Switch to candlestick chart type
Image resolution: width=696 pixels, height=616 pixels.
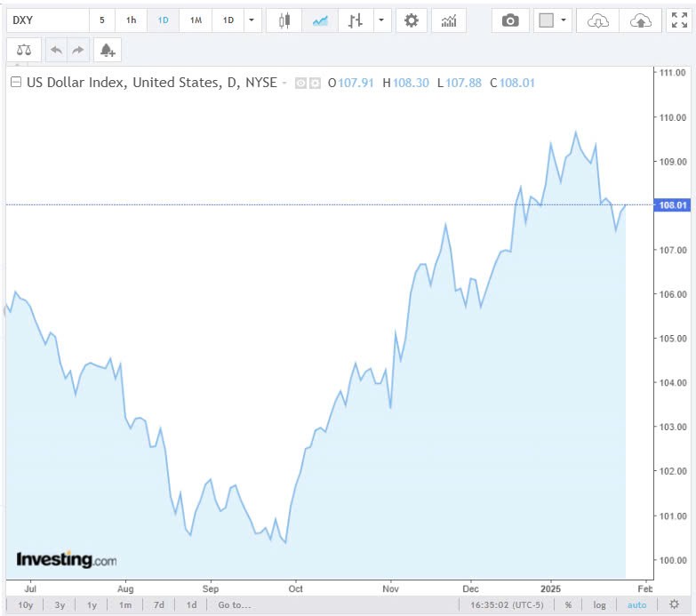pyautogui.click(x=284, y=20)
